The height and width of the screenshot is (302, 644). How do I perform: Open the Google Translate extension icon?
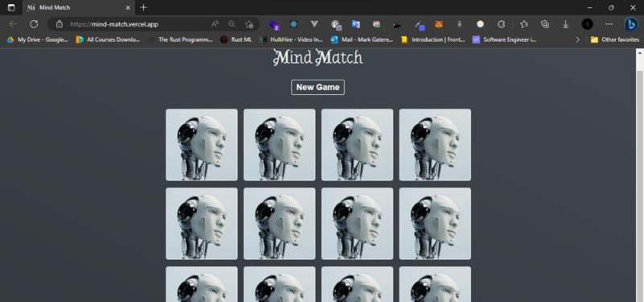(356, 24)
